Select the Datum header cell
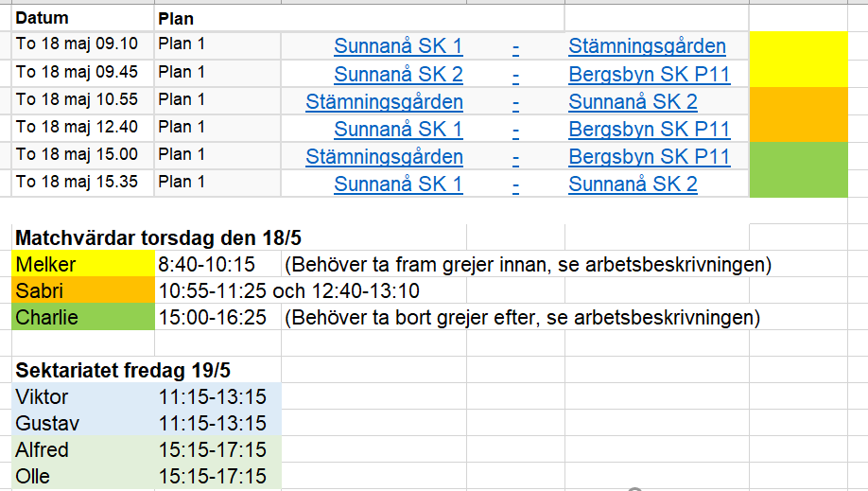868x491 pixels. pos(83,18)
